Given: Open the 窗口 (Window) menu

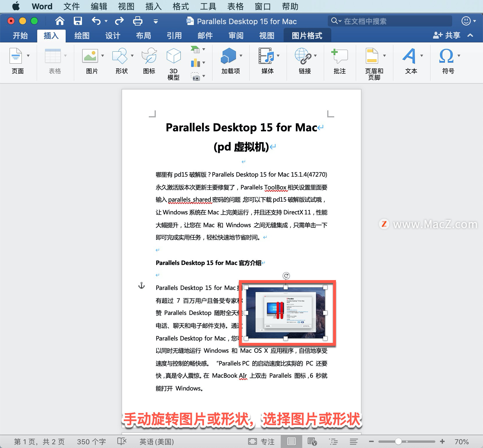Looking at the screenshot, I should point(263,6).
